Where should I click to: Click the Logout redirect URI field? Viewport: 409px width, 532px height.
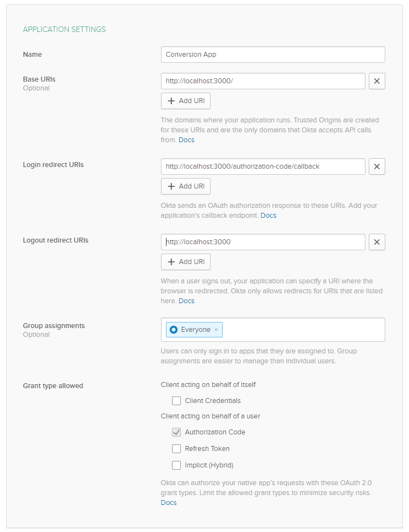[x=263, y=242]
